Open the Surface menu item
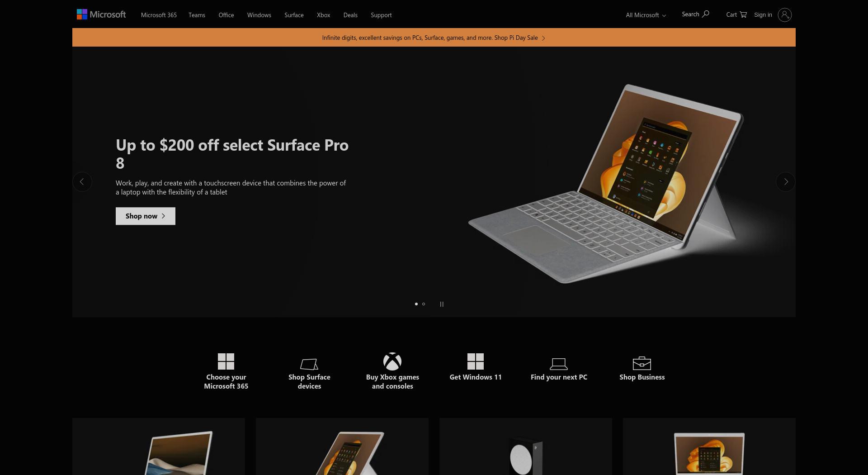 pos(294,15)
